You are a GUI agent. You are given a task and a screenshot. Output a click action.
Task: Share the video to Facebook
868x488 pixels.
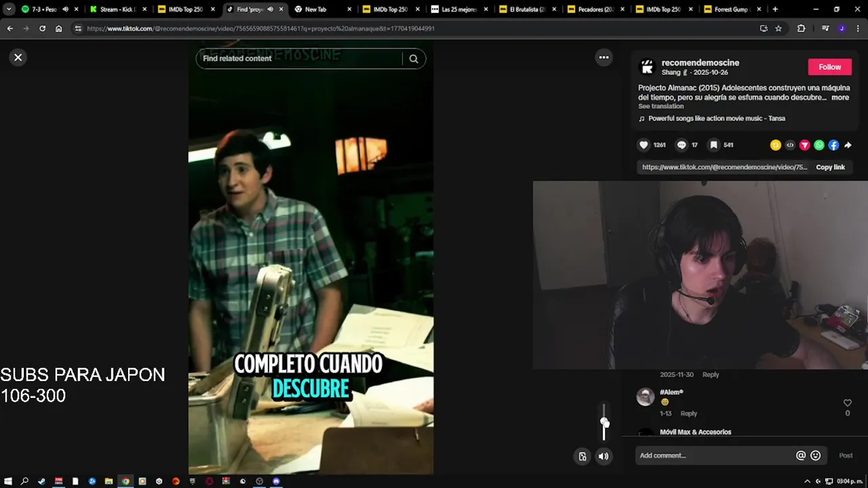(833, 145)
